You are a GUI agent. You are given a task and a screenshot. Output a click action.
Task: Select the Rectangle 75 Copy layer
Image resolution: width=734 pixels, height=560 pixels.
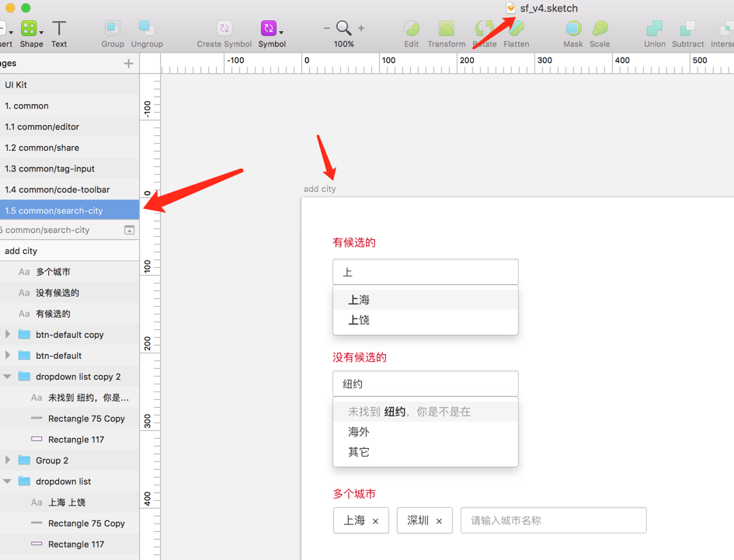(x=86, y=419)
